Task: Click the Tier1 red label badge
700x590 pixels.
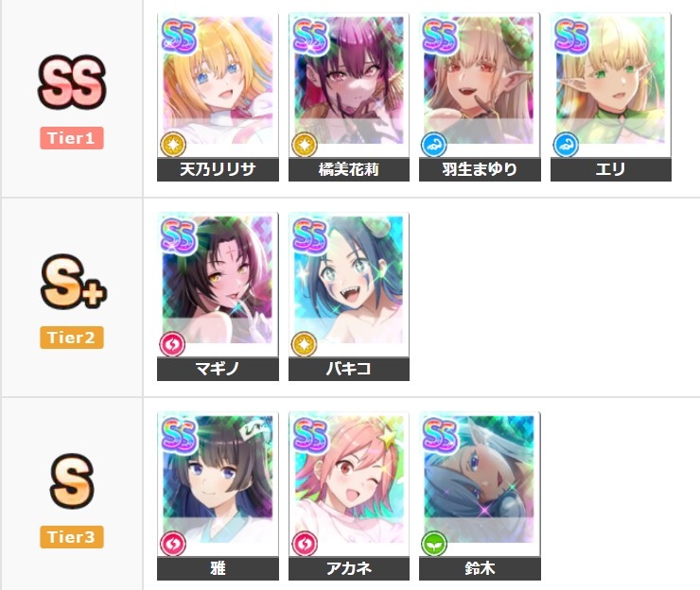Action: [x=72, y=138]
